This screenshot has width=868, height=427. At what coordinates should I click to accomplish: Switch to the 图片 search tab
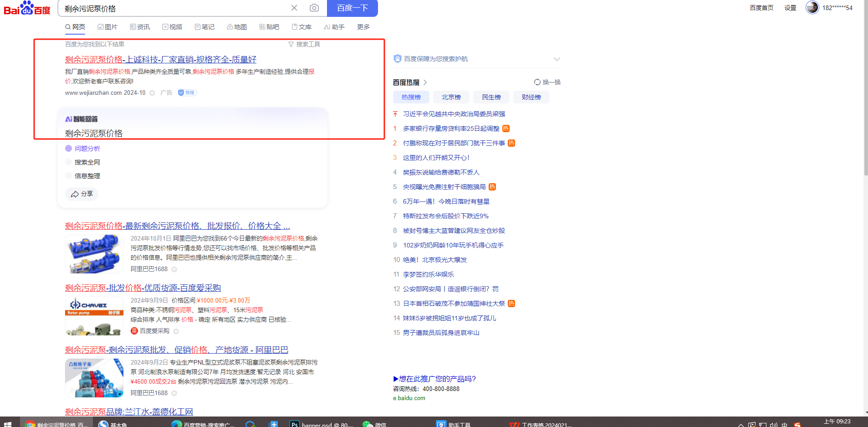click(107, 27)
